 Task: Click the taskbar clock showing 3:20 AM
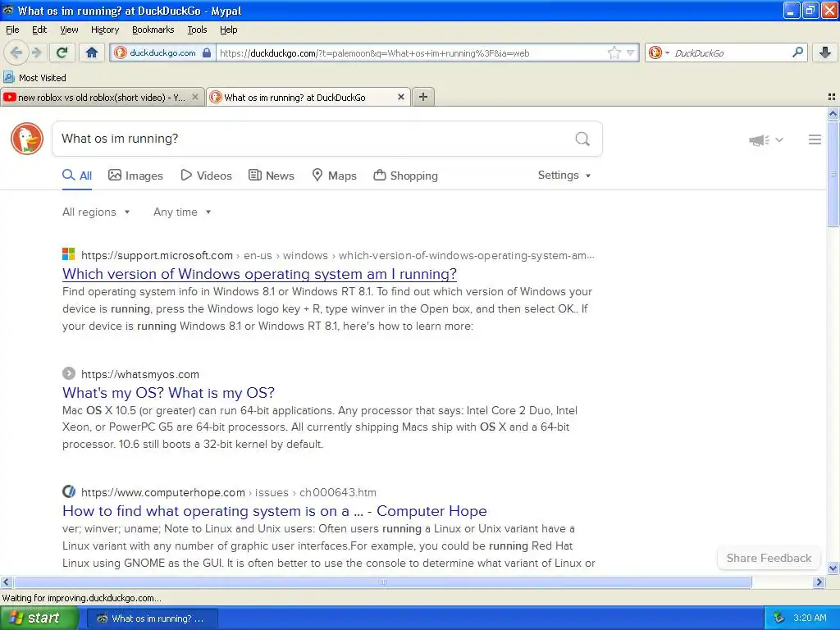point(810,619)
